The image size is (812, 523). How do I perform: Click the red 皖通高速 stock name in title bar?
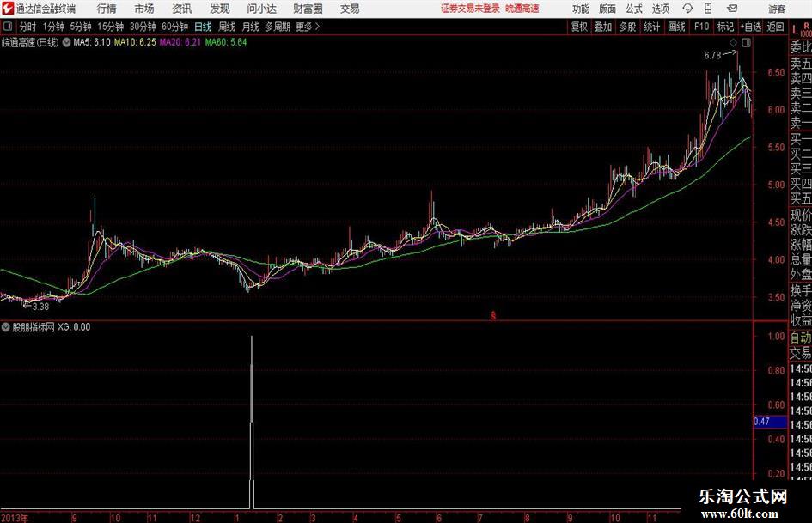tap(522, 9)
